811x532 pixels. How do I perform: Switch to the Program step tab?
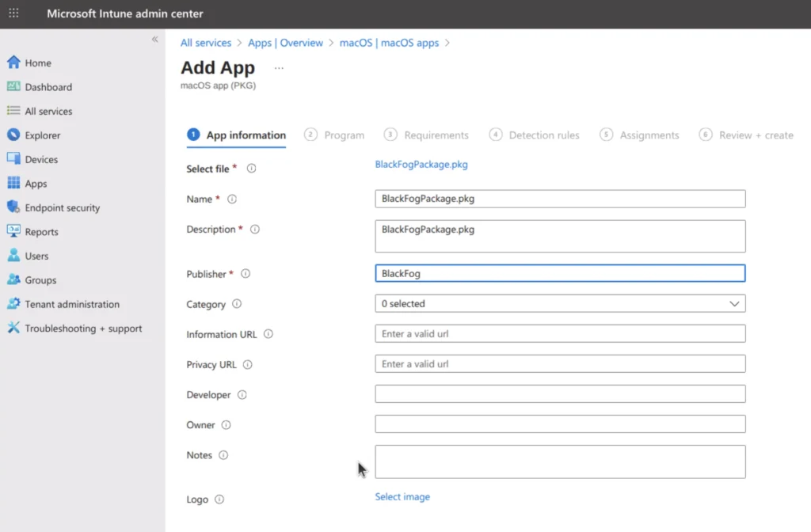[335, 135]
